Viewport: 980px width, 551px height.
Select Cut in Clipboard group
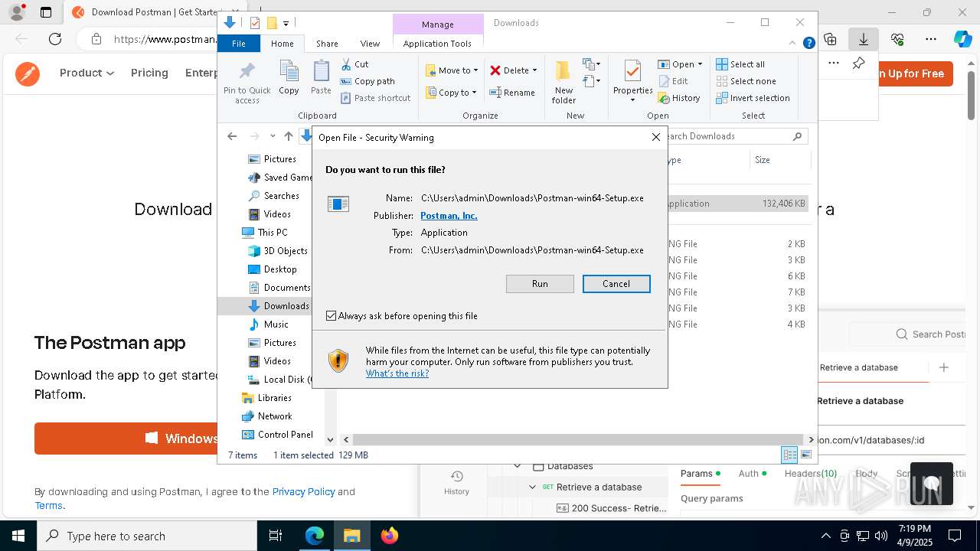click(354, 64)
